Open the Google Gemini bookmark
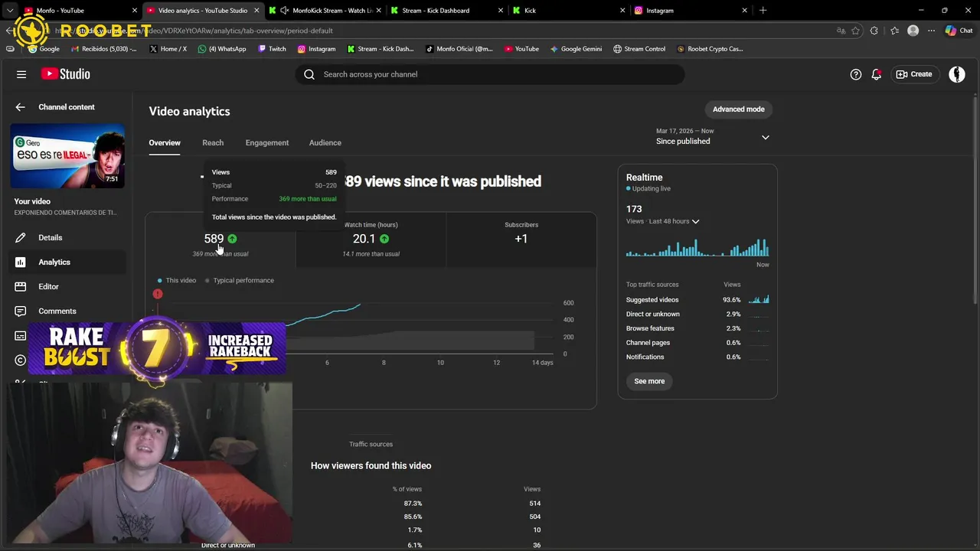Screen dimensions: 980x551 click(x=576, y=49)
